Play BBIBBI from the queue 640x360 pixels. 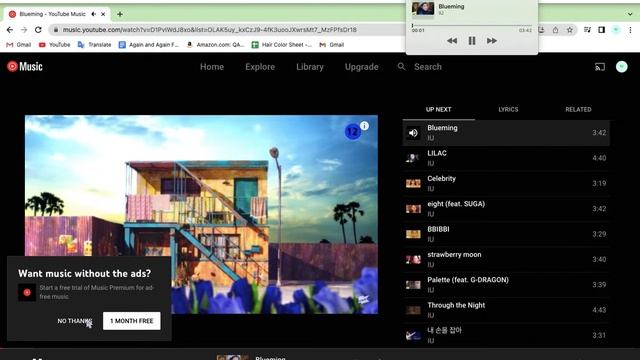click(506, 234)
